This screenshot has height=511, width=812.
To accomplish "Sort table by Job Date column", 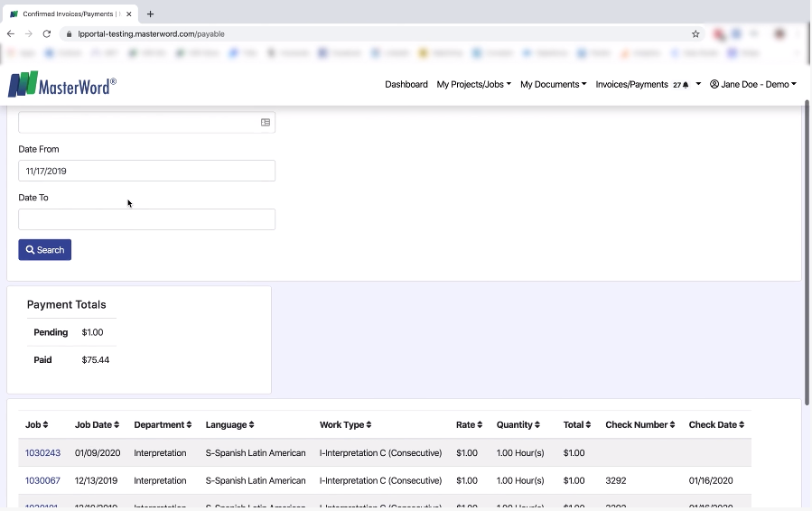I will pyautogui.click(x=98, y=425).
